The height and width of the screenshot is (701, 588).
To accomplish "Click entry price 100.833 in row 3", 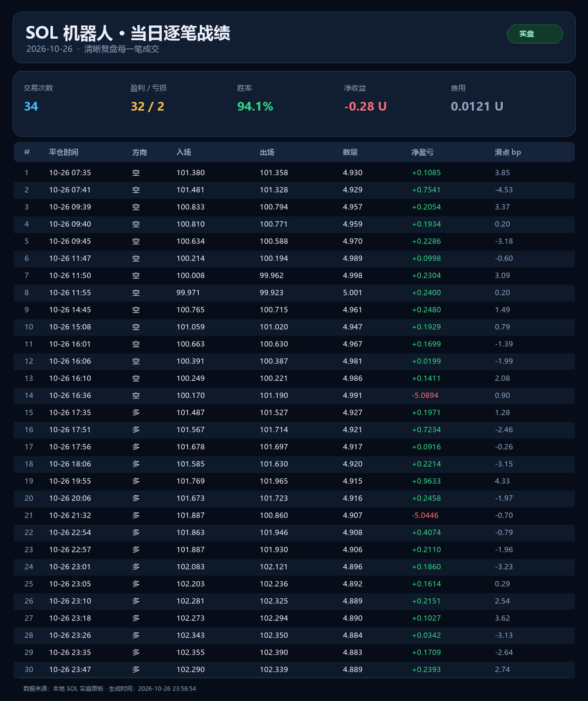I will (191, 207).
